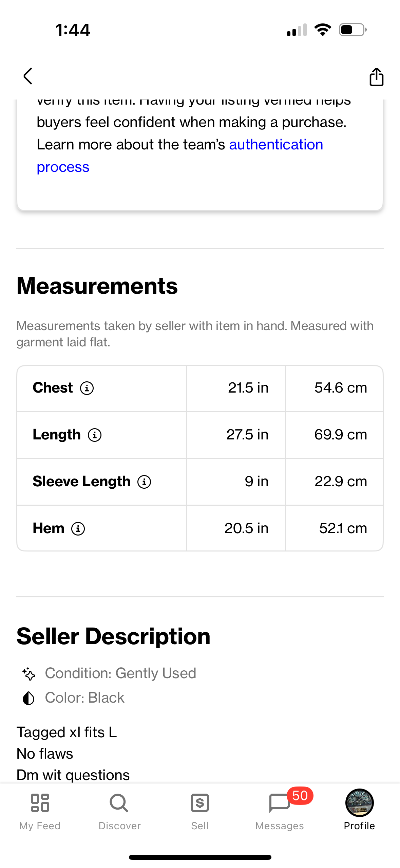Tap the Seller Description heading
Screen dimensions: 400x868
point(113,636)
